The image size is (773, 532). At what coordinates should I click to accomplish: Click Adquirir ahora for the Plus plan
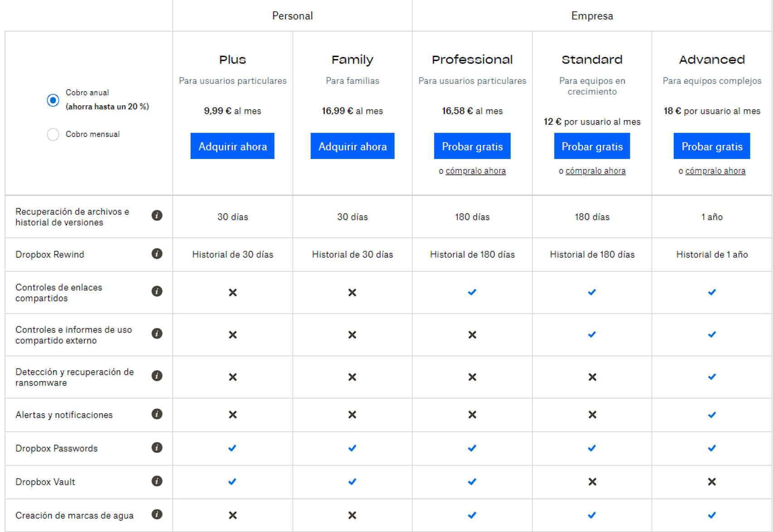click(x=232, y=146)
